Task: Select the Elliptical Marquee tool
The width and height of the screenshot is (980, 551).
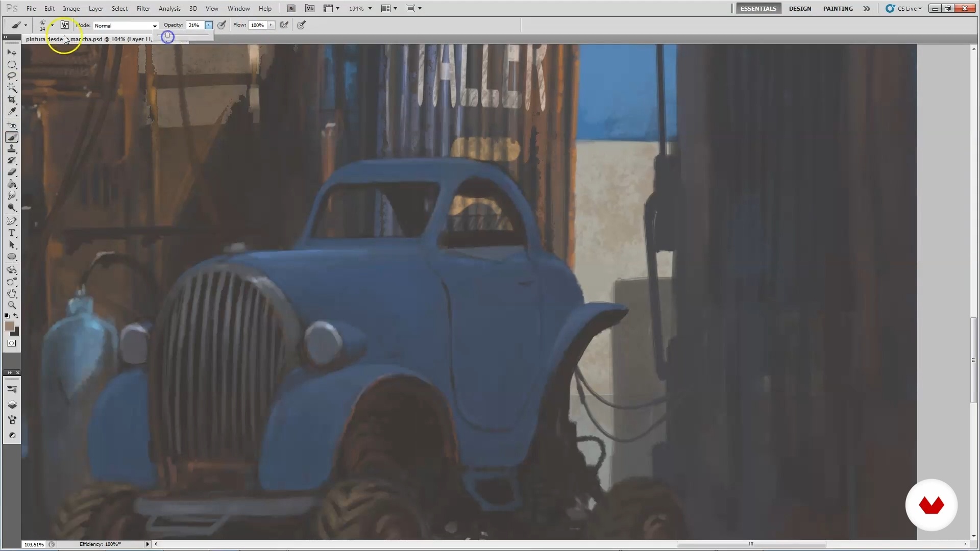Action: point(12,65)
